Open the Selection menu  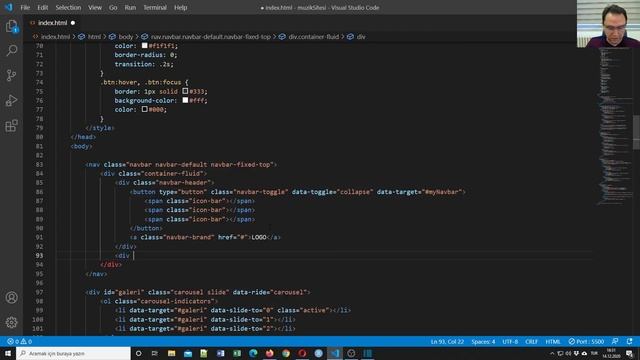pyautogui.click(x=68, y=7)
